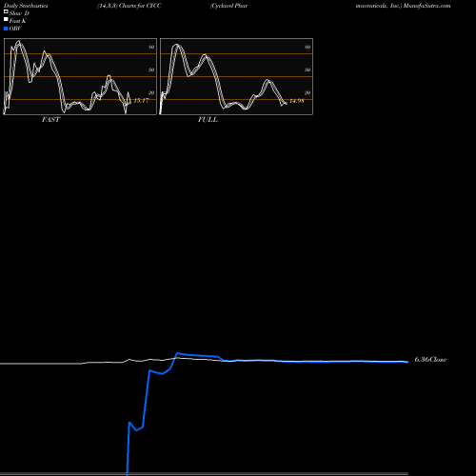This screenshot has width=476, height=476.
Task: Click the '6.36Close' price label
Action: [x=430, y=360]
